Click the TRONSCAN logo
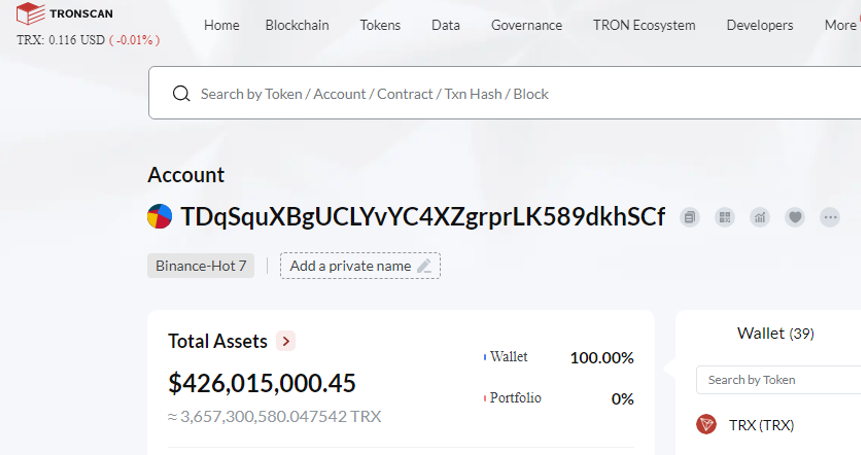 click(64, 13)
